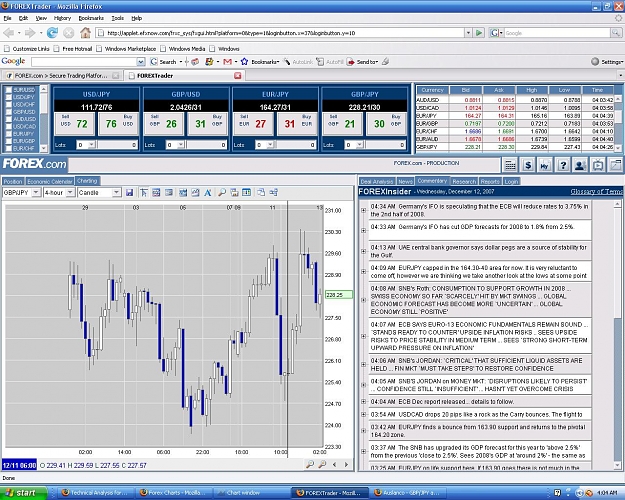Screen dimensions: 625x500
Task: Close the FOREXTrader browser tab
Action: (x=238, y=75)
